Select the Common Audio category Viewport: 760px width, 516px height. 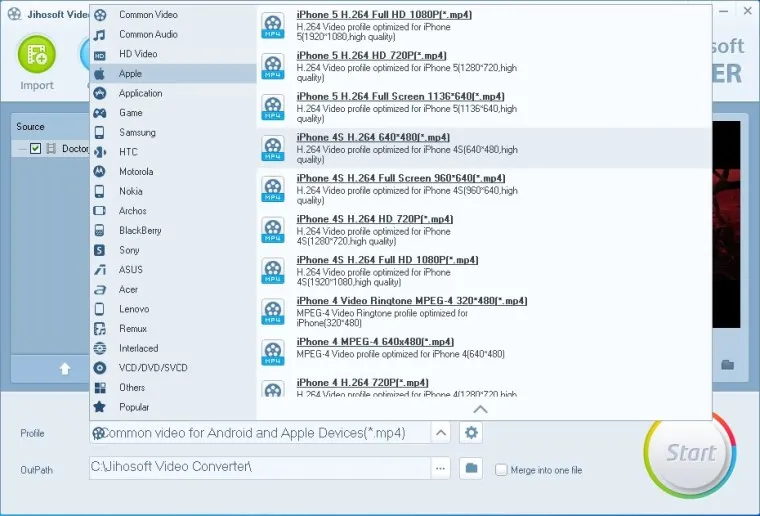tap(173, 34)
